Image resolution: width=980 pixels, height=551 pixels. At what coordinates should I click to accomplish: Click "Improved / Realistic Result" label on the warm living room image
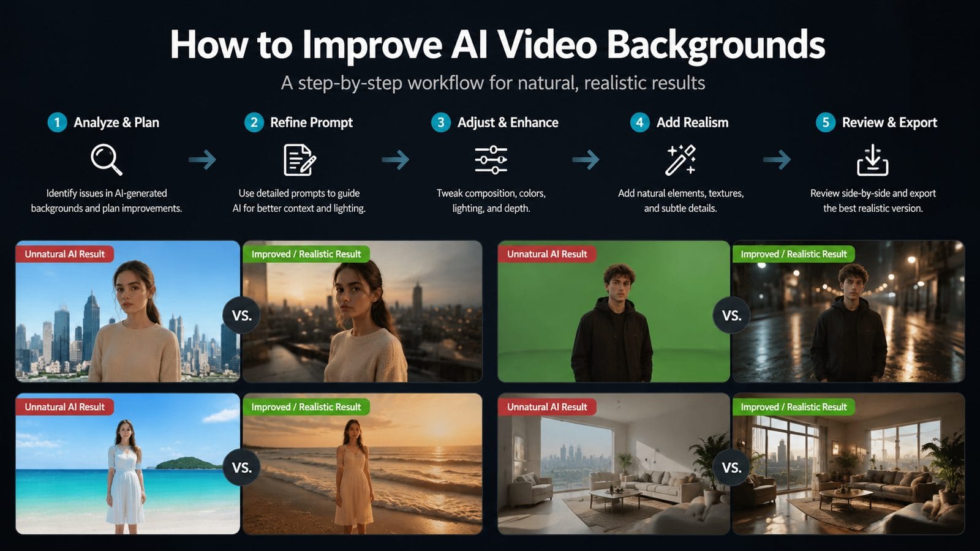coord(794,407)
